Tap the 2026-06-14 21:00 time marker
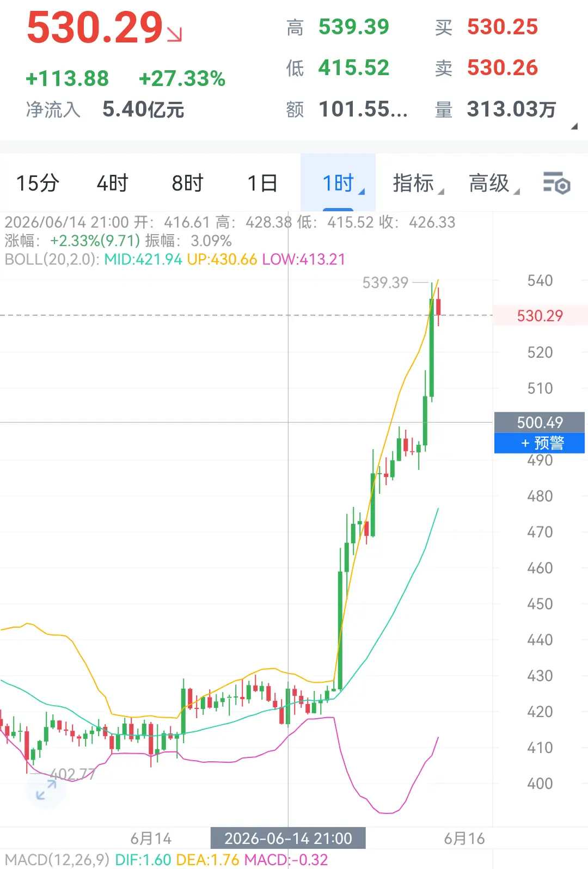Screen dimensions: 588x869 coord(288,839)
